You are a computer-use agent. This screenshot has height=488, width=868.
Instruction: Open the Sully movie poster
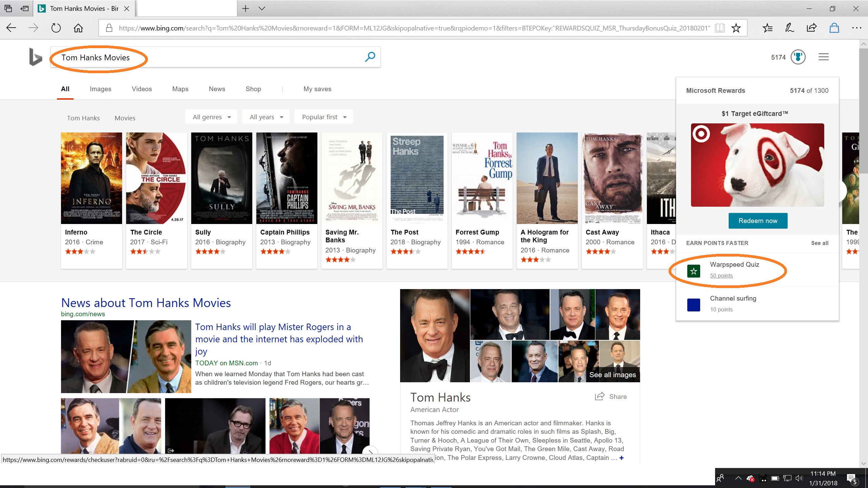click(221, 178)
